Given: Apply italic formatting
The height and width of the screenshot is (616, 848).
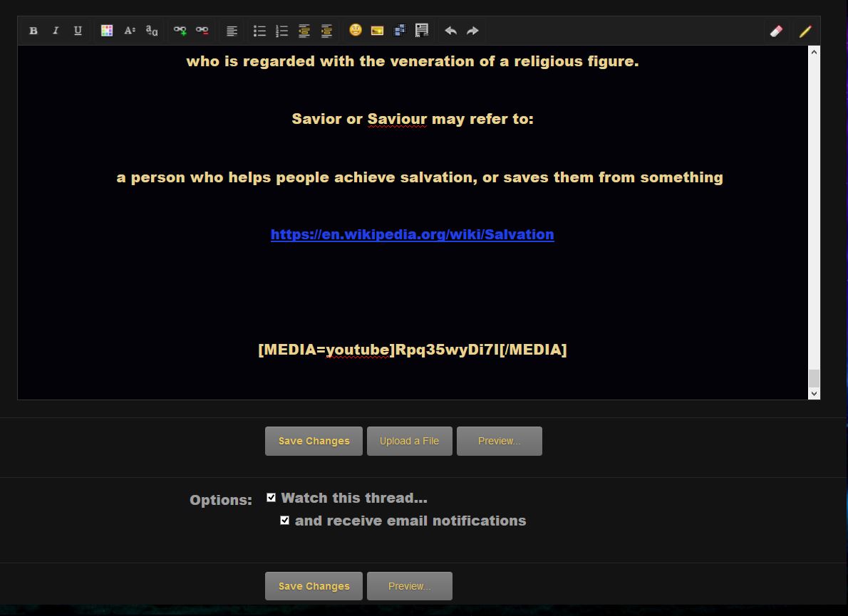Looking at the screenshot, I should pyautogui.click(x=56, y=31).
